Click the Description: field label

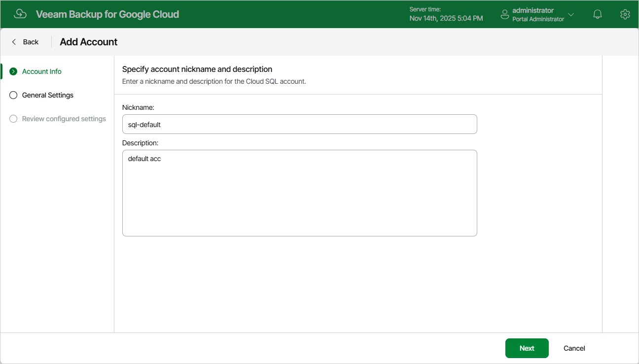point(141,143)
